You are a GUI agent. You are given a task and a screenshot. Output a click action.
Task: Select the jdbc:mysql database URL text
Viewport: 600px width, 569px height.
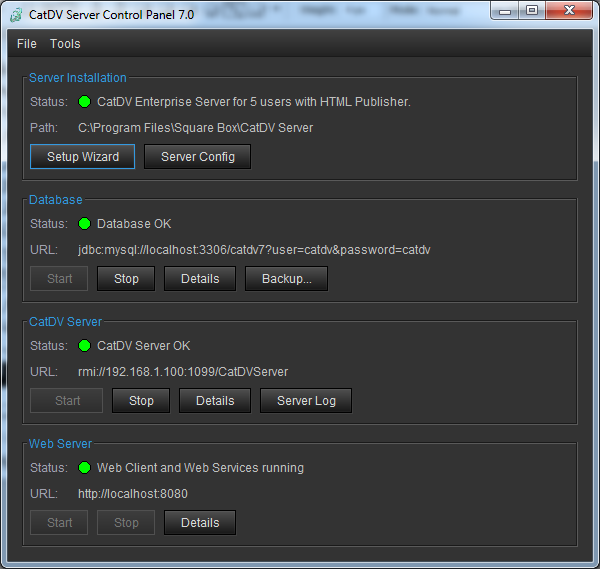(x=254, y=250)
